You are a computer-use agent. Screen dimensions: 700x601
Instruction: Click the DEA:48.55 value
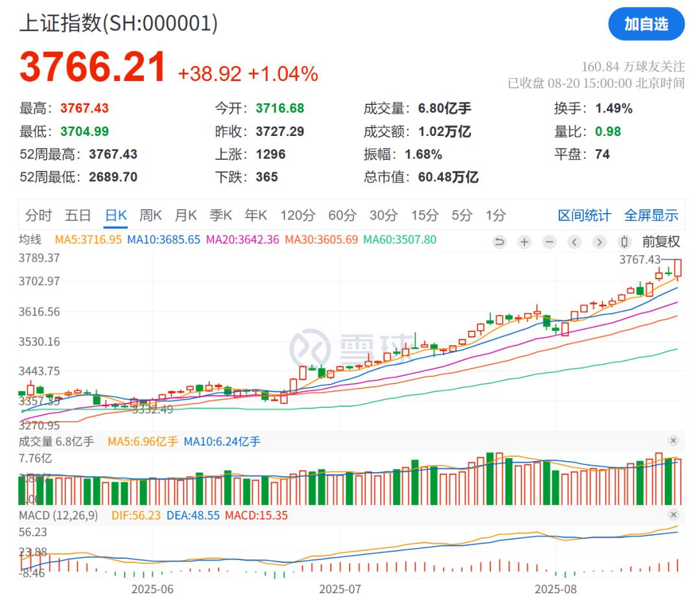tap(193, 516)
